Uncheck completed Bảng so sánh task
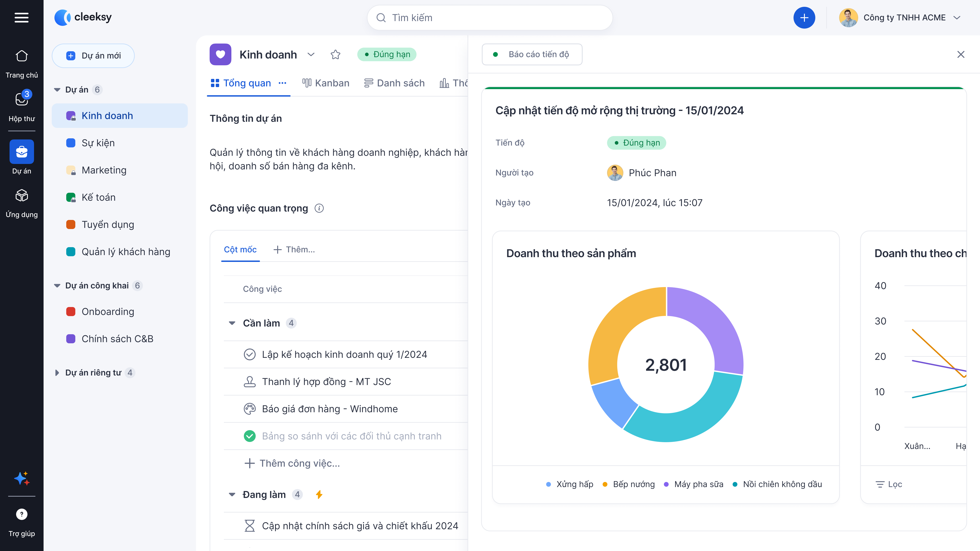Image resolution: width=980 pixels, height=551 pixels. (250, 436)
